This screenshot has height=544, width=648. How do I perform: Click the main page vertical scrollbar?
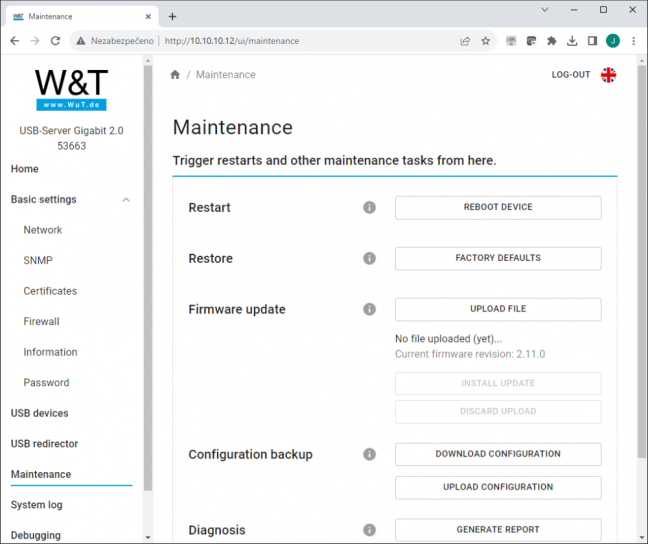click(x=641, y=260)
